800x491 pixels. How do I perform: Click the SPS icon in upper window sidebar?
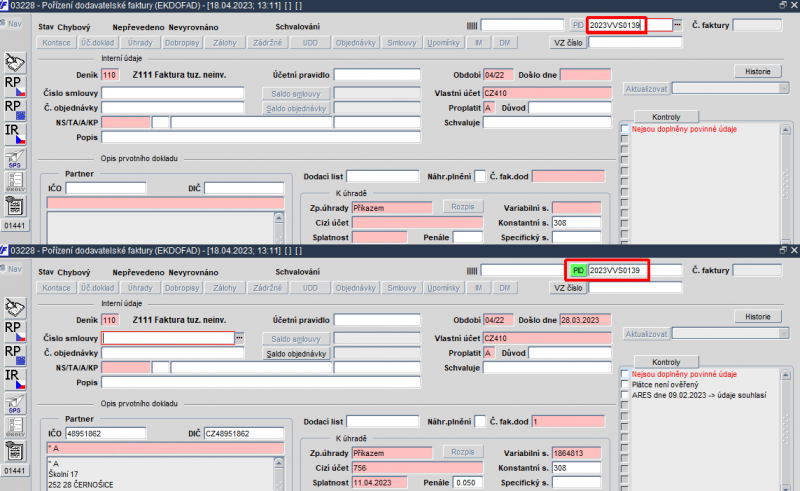pyautogui.click(x=15, y=158)
